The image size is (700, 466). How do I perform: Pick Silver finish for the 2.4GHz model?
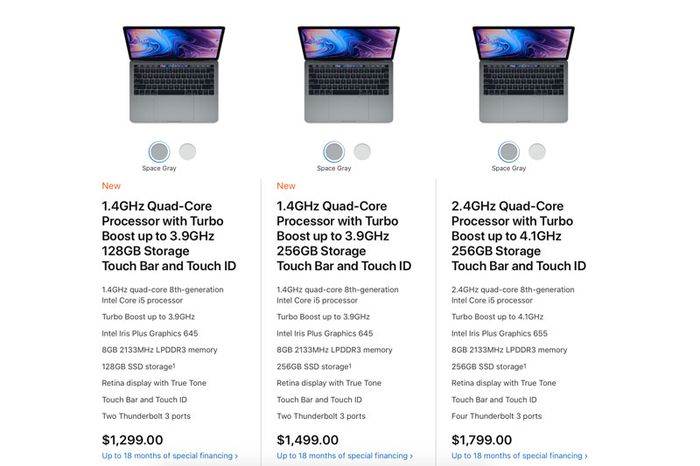537,152
